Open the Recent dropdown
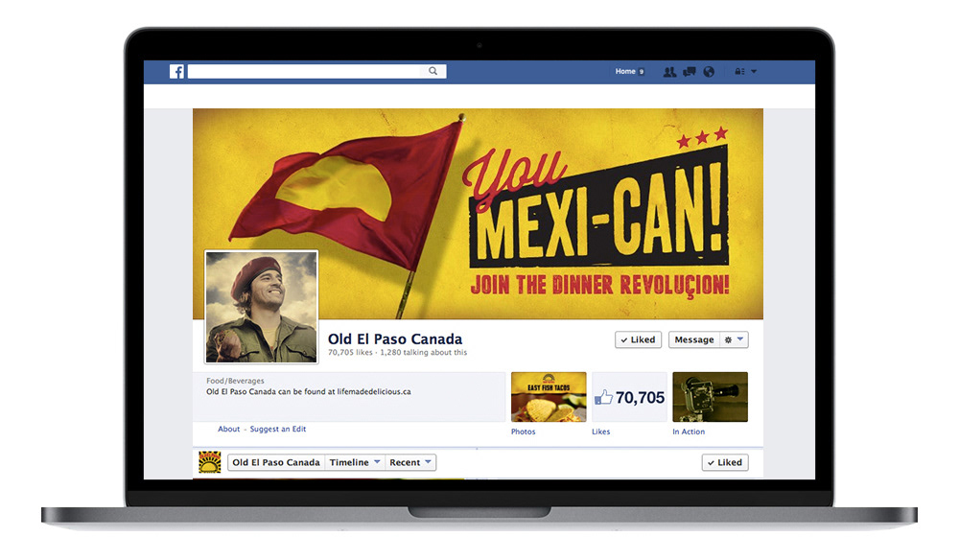Image resolution: width=959 pixels, height=560 pixels. click(x=410, y=462)
